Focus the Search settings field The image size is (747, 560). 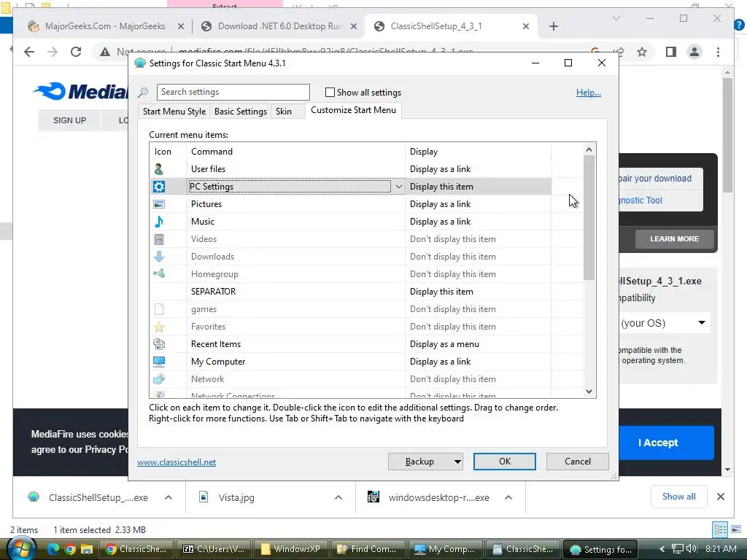pos(233,92)
